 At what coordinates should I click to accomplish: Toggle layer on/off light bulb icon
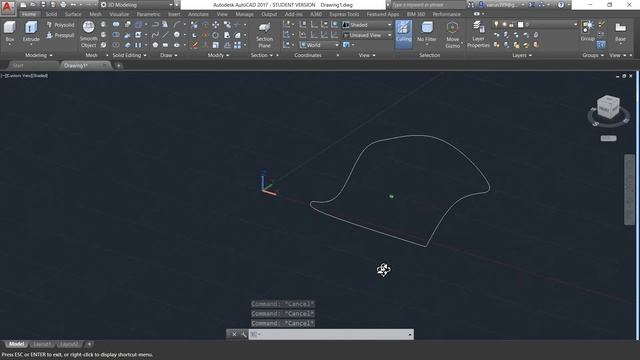click(x=496, y=24)
